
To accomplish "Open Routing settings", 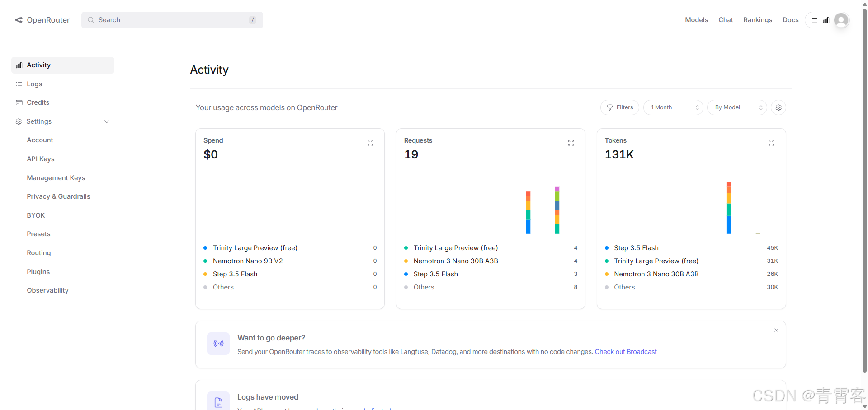I will (x=39, y=253).
